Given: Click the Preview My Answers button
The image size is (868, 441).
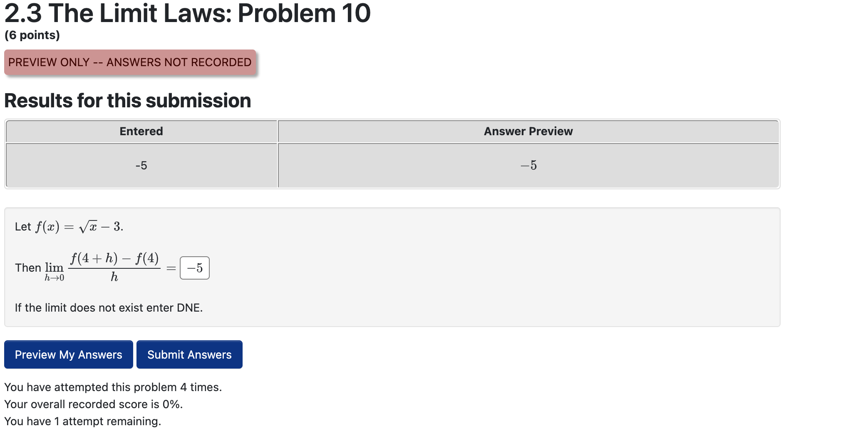Looking at the screenshot, I should (68, 354).
